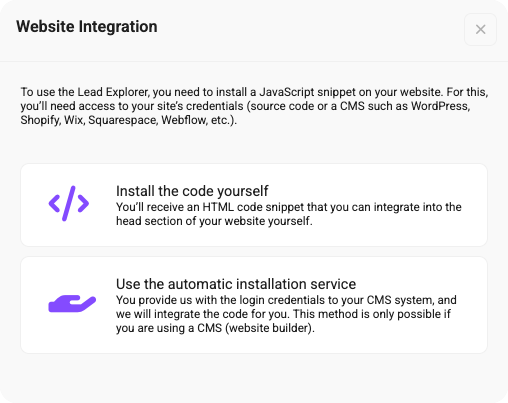Close the Website Integration dialog

[x=480, y=29]
